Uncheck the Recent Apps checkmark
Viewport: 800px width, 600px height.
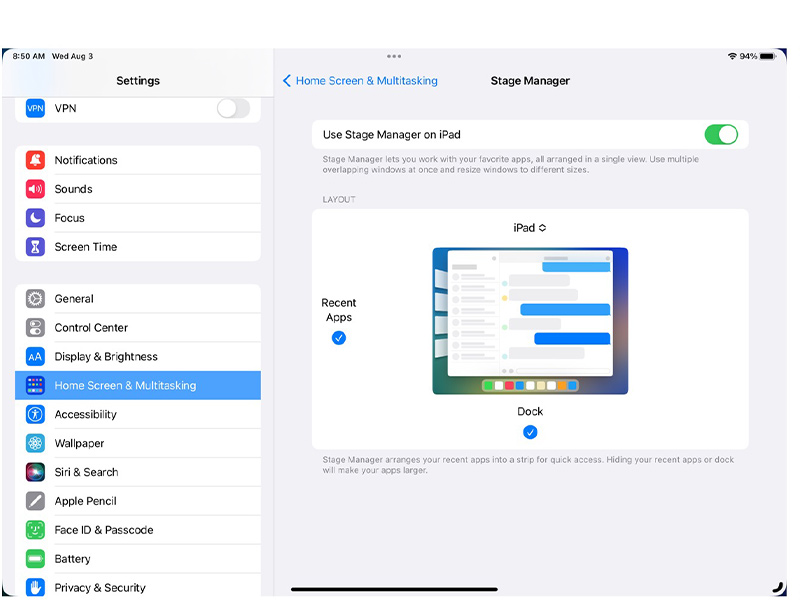pyautogui.click(x=339, y=338)
